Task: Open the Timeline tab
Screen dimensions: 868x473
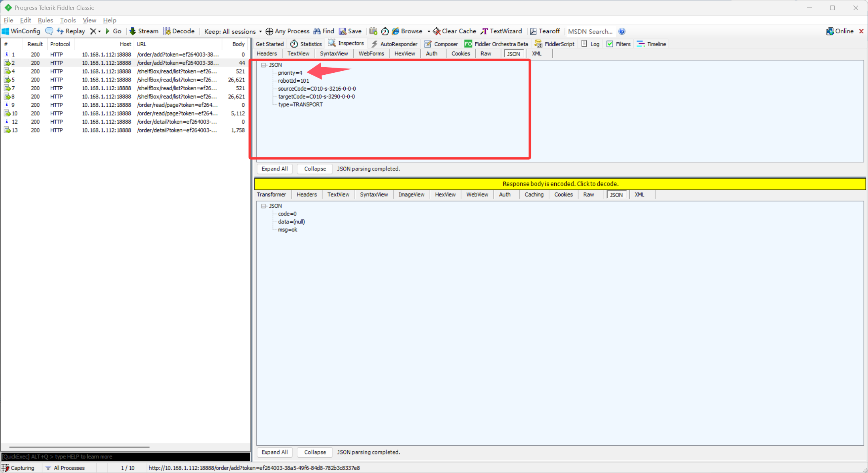Action: click(x=651, y=44)
